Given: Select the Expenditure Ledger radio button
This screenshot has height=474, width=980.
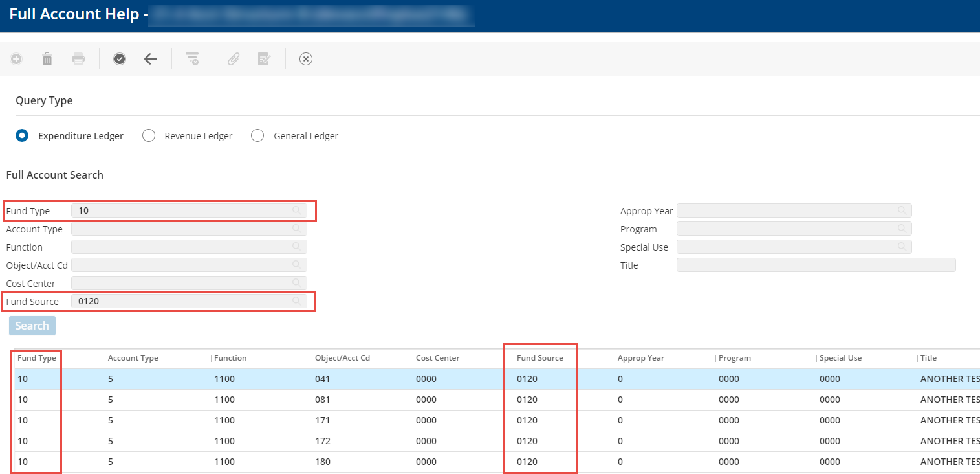Looking at the screenshot, I should [x=23, y=136].
